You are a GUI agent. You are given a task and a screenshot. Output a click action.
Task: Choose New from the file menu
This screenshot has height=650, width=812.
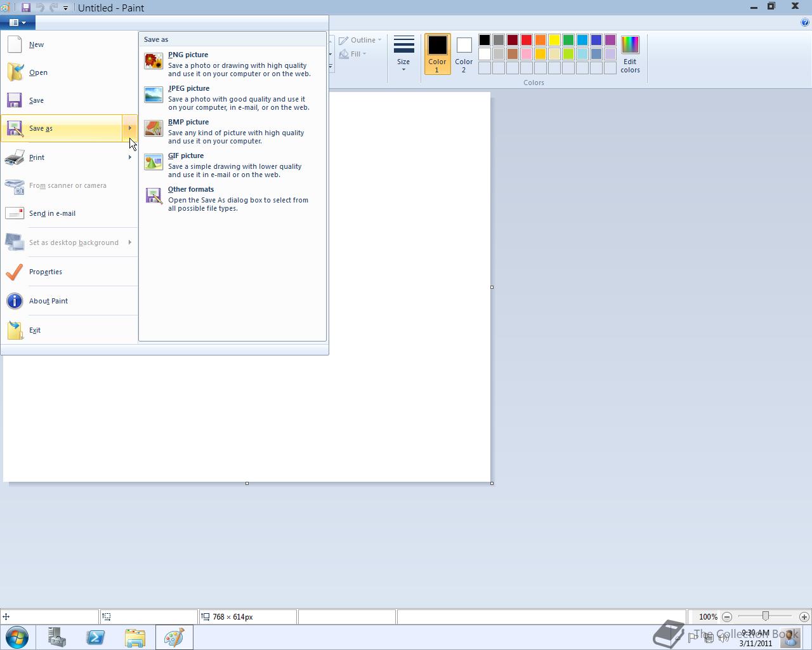[x=69, y=44]
